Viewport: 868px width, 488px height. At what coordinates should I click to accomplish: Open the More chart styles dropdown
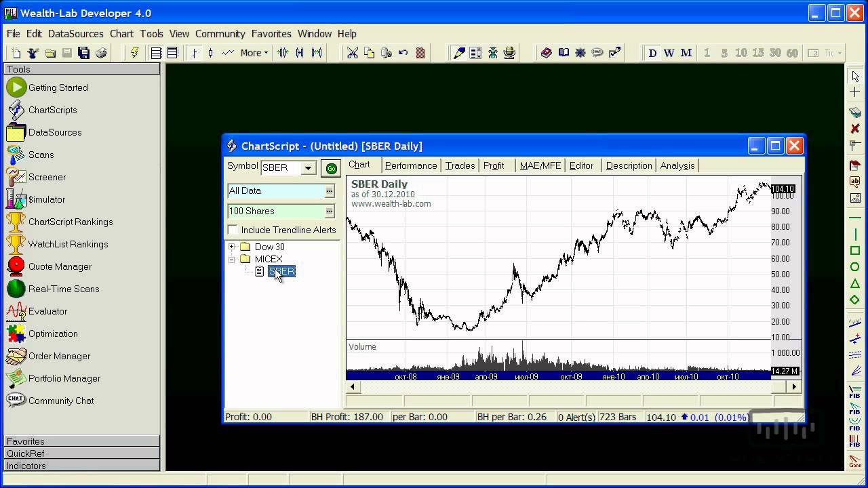pos(254,53)
